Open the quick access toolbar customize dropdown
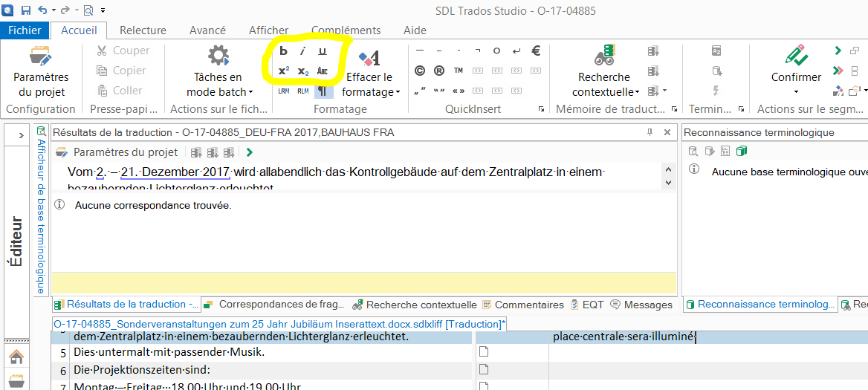Image resolution: width=868 pixels, height=390 pixels. pos(103,10)
